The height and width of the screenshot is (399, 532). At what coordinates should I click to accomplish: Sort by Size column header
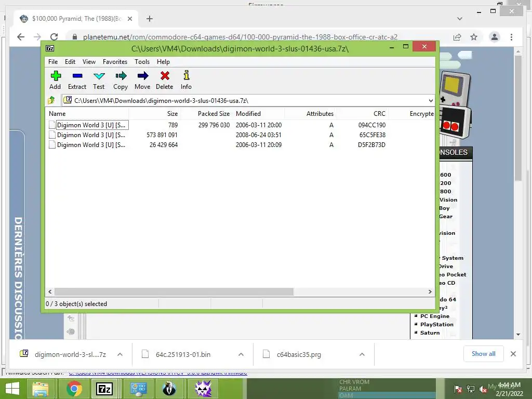click(x=155, y=114)
